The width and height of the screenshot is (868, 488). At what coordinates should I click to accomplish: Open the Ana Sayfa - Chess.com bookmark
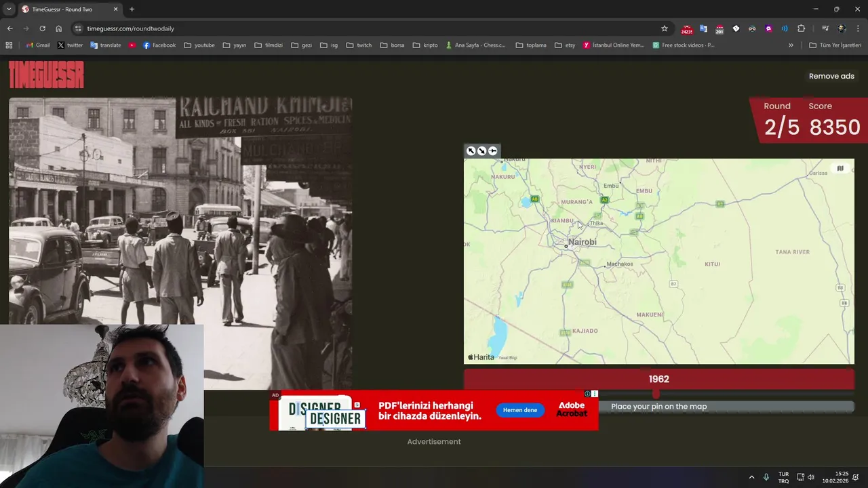[x=476, y=45]
